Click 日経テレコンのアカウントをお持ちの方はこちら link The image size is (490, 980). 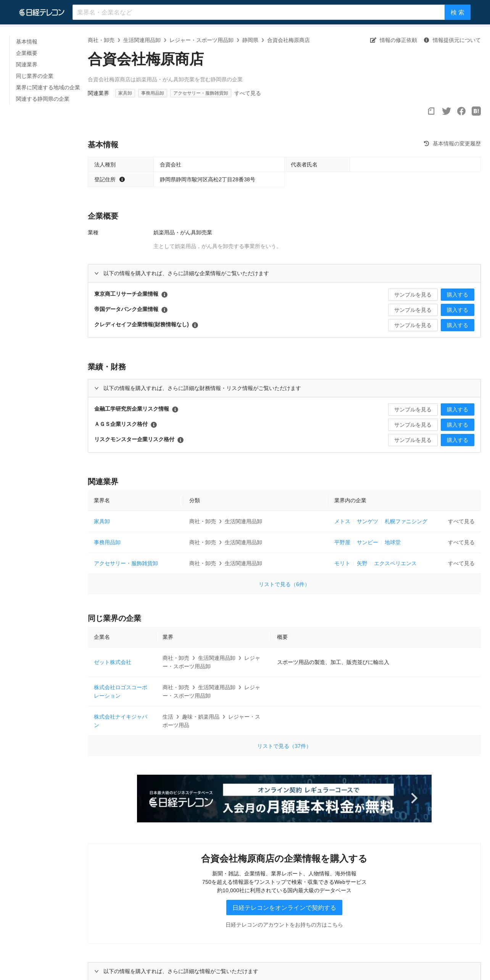point(284,925)
